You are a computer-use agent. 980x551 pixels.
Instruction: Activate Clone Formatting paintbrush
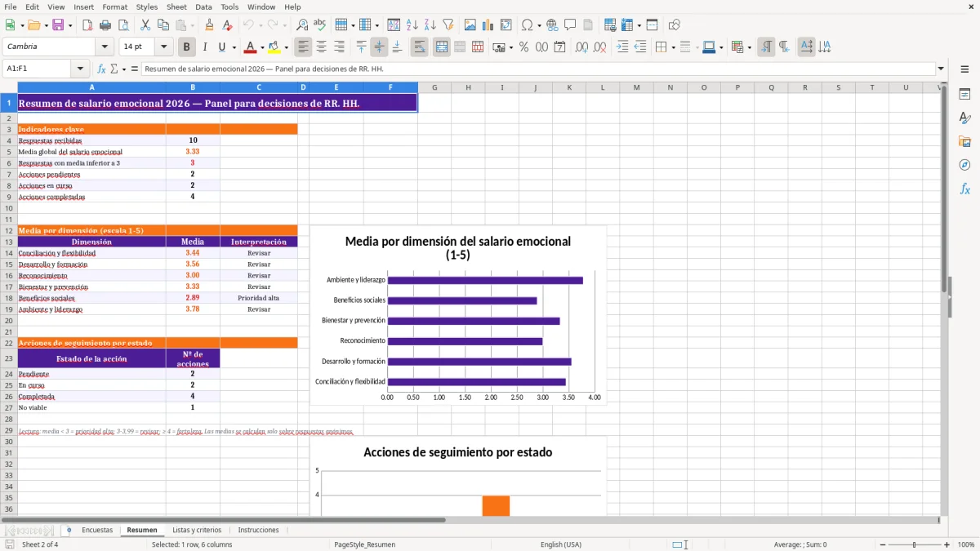(209, 25)
